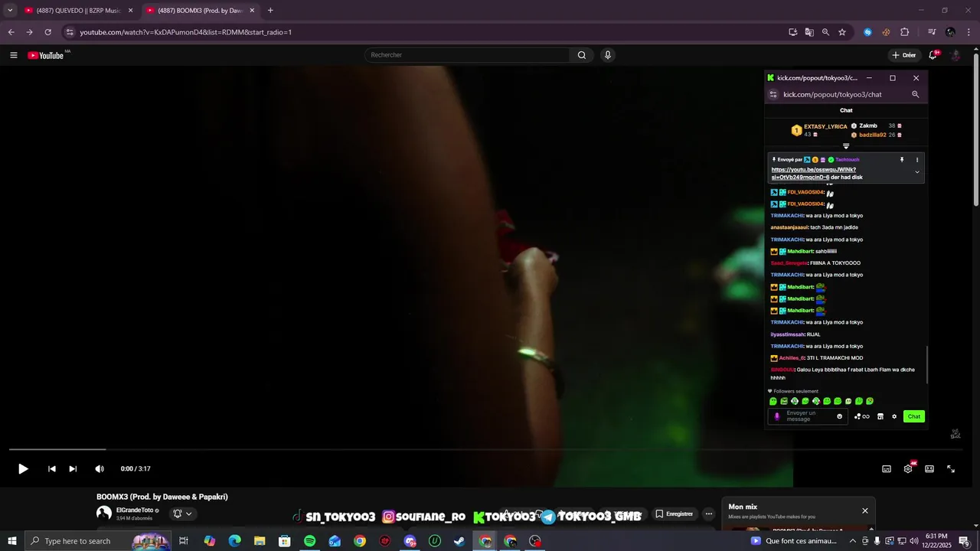Open a new browser tab

[270, 11]
